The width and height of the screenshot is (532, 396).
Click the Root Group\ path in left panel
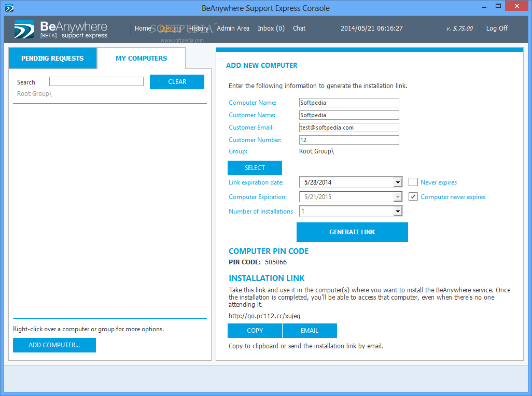(35, 94)
